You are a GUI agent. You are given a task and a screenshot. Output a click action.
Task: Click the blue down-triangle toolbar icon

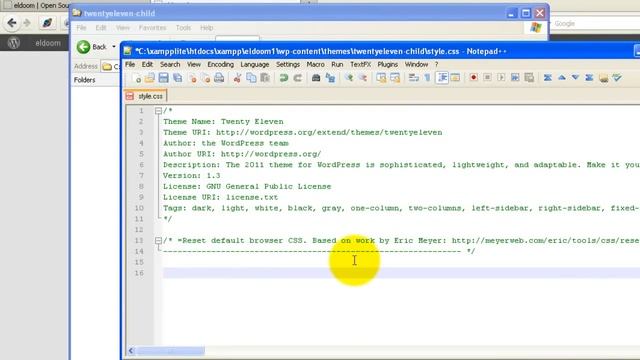click(x=575, y=78)
